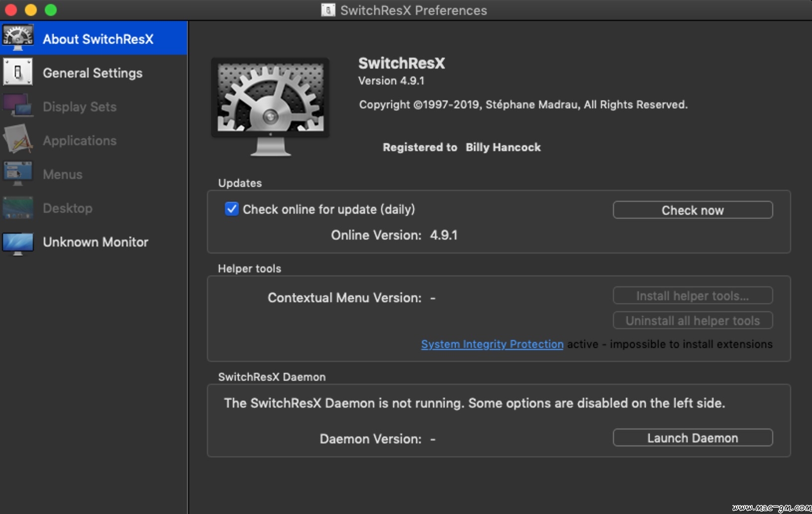This screenshot has height=514, width=812.
Task: Click the copyright Stéphane Madrau text
Action: (523, 104)
